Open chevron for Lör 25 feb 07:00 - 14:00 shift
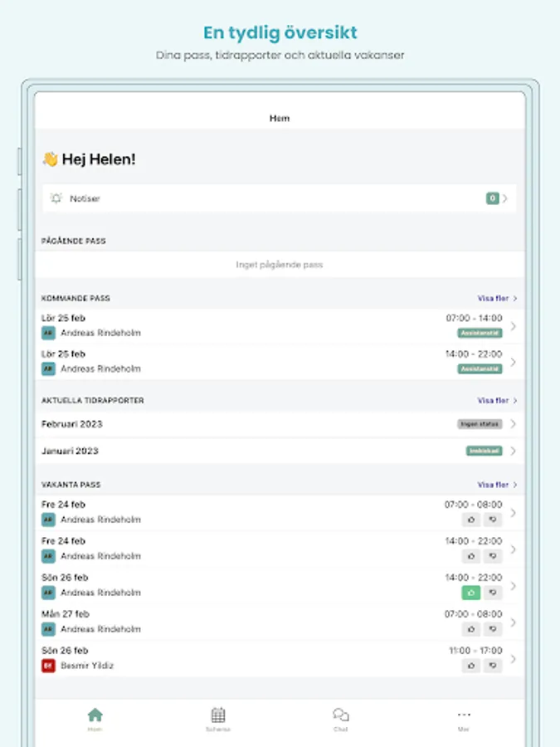 click(x=514, y=325)
